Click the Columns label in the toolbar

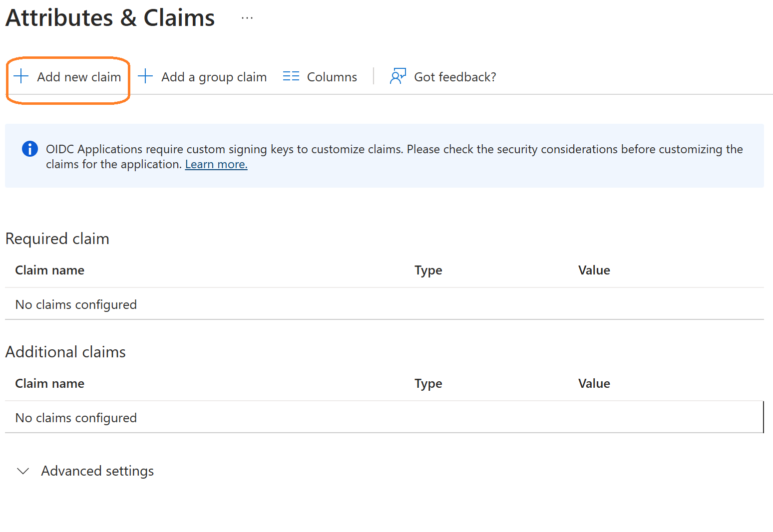click(x=332, y=77)
